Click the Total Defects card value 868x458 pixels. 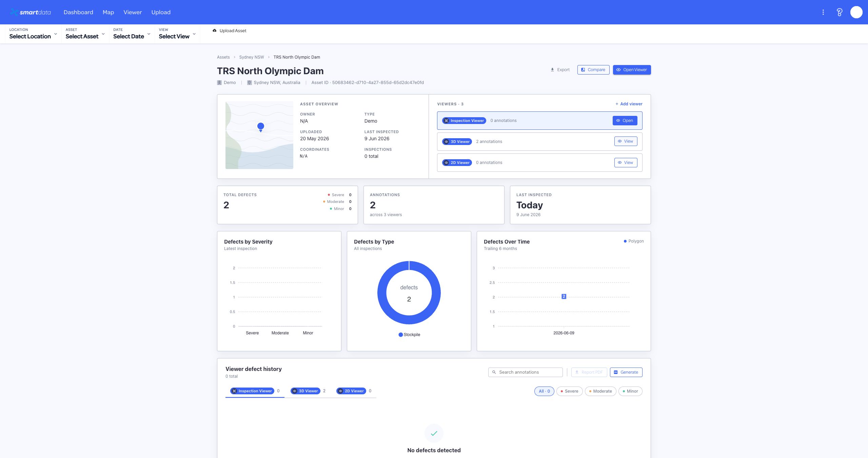226,205
